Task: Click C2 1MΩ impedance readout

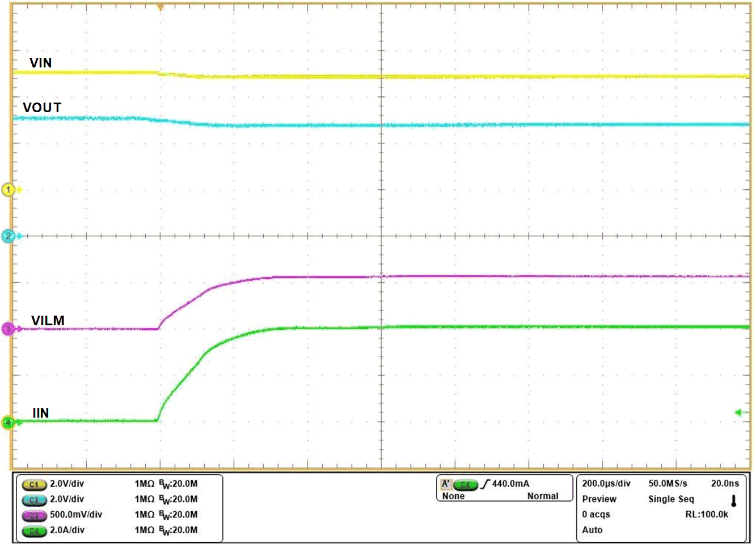Action: point(144,499)
